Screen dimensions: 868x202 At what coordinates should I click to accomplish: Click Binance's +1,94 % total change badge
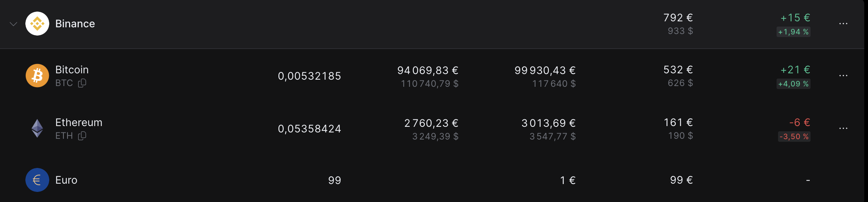point(793,32)
